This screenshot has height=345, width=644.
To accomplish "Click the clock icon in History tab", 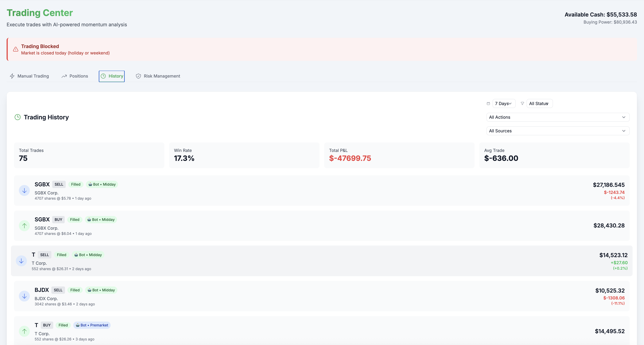I will [x=103, y=76].
